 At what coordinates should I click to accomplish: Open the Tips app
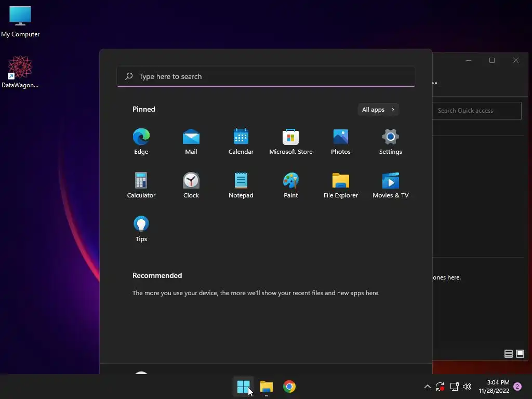pyautogui.click(x=141, y=229)
